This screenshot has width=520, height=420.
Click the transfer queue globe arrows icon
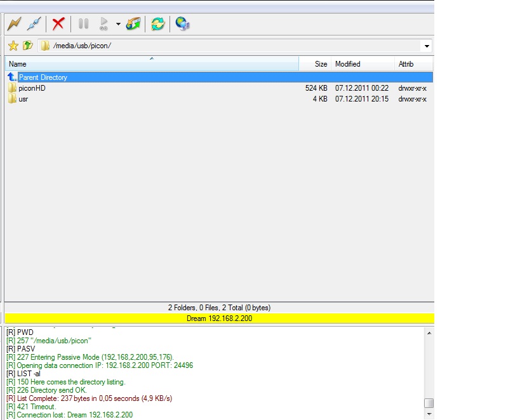click(x=133, y=24)
